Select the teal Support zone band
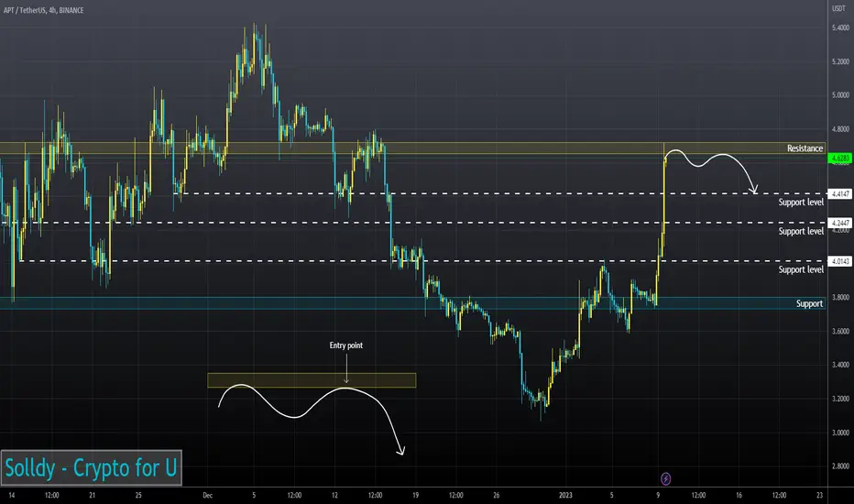 (x=412, y=303)
